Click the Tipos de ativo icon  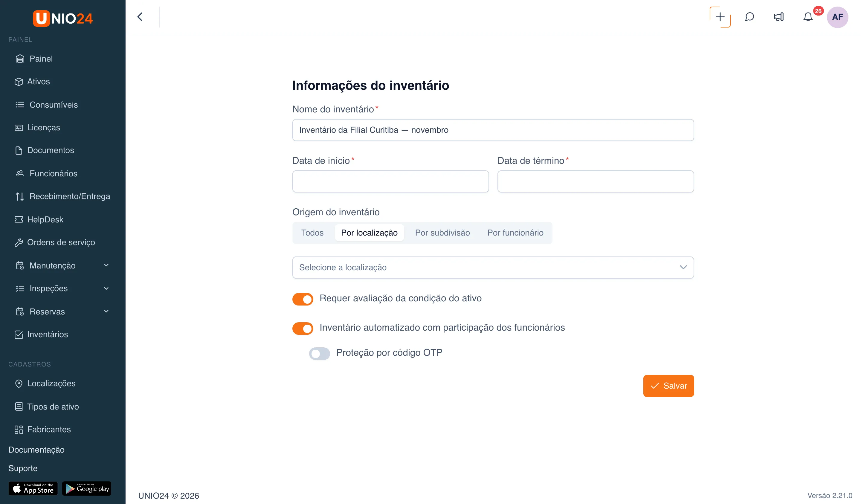coord(19,407)
